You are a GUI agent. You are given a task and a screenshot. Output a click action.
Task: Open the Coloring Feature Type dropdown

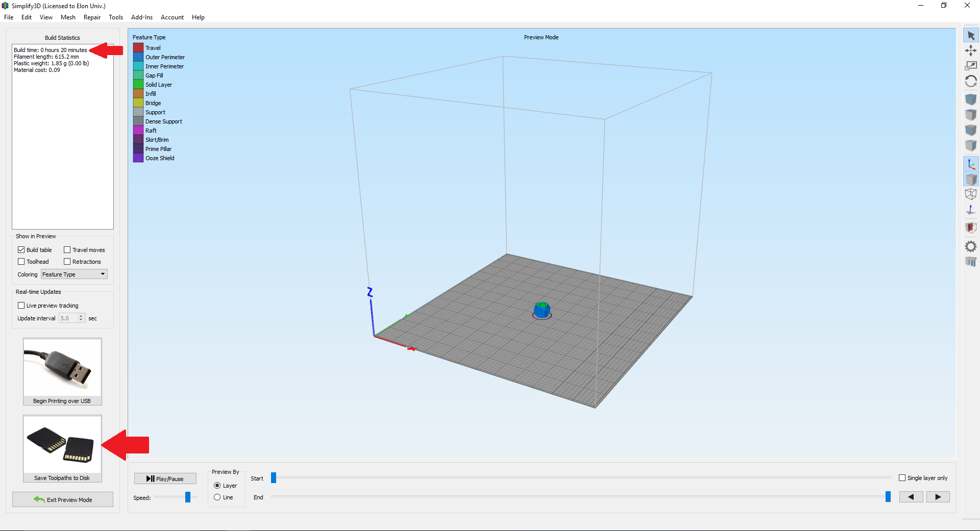point(74,274)
